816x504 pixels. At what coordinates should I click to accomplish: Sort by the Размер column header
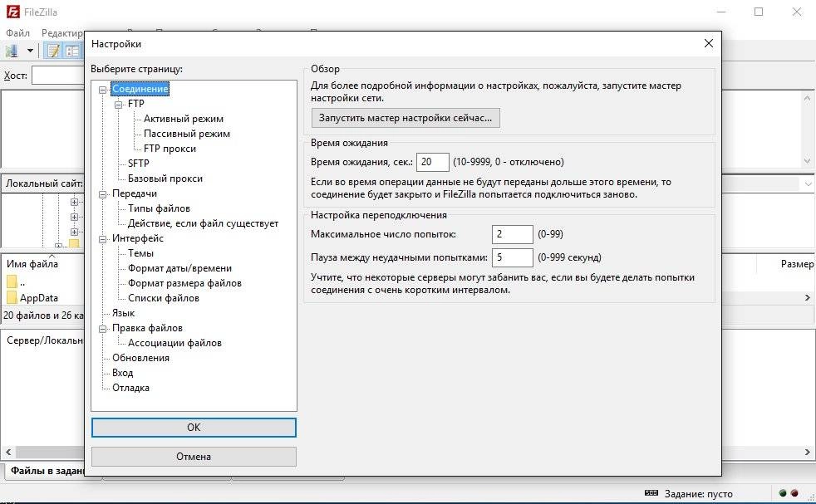coord(797,264)
